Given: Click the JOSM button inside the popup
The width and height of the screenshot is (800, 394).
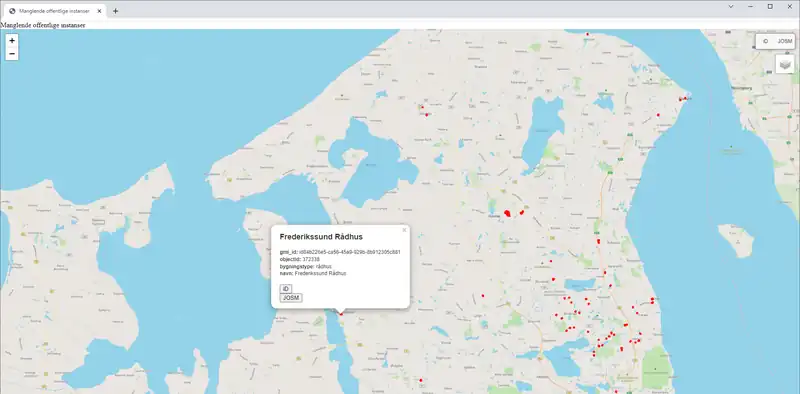Looking at the screenshot, I should pos(291,298).
